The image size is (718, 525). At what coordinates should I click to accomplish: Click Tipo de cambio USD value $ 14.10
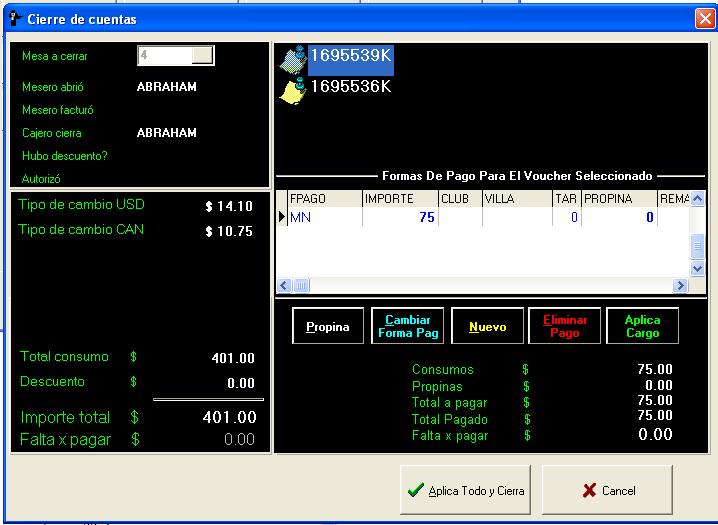pos(229,206)
